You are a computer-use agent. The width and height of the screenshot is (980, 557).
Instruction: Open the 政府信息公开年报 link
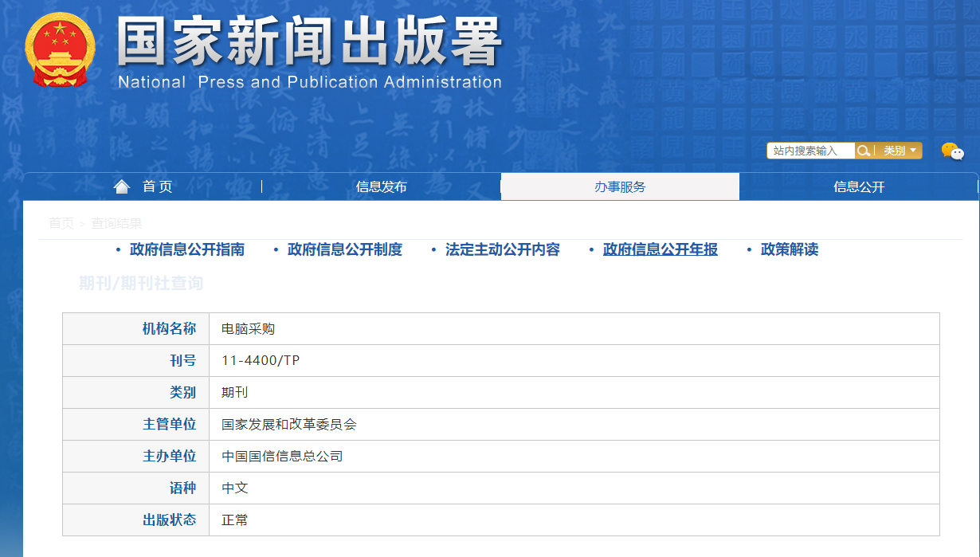[661, 249]
